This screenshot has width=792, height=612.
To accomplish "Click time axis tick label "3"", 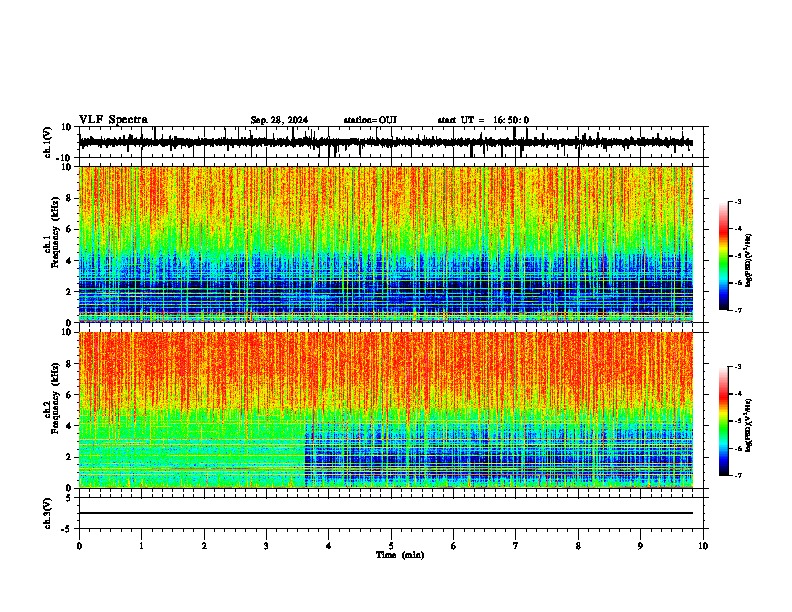I will point(266,546).
